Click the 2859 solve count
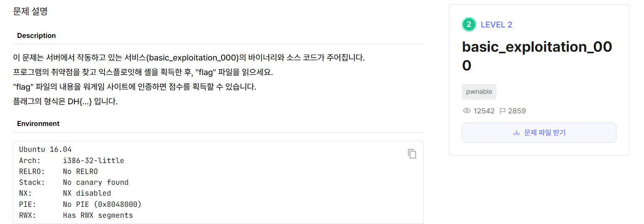 [517, 111]
